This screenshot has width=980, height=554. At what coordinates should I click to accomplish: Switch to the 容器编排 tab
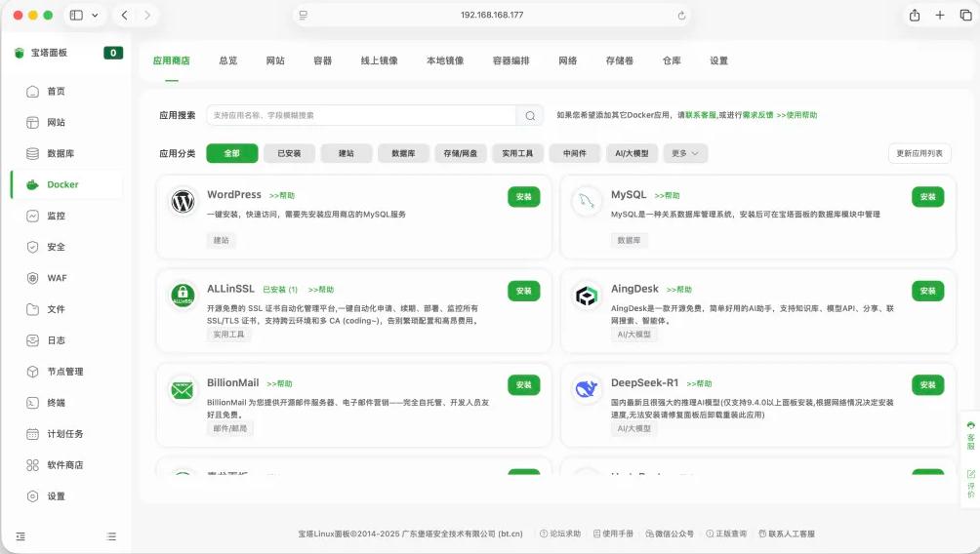[x=511, y=60]
